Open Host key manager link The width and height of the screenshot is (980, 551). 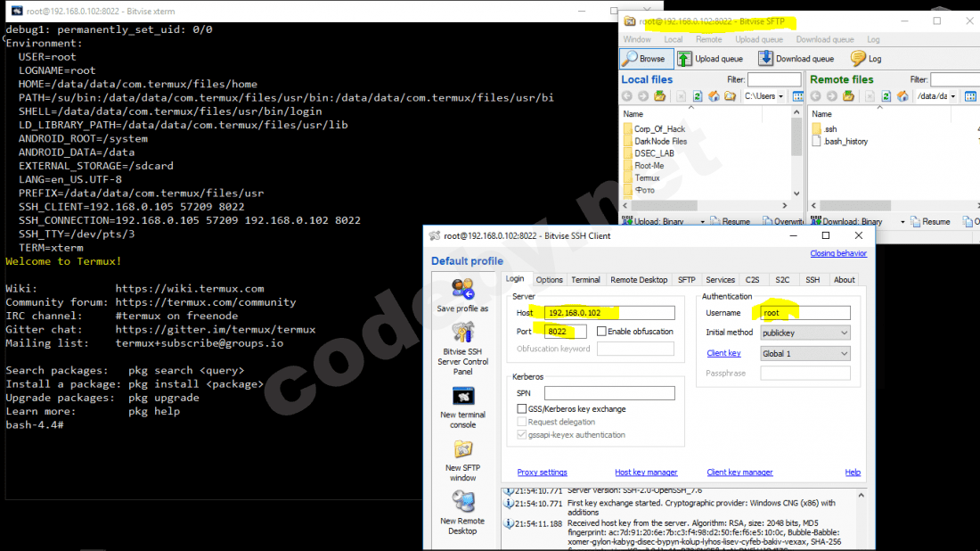coord(646,473)
